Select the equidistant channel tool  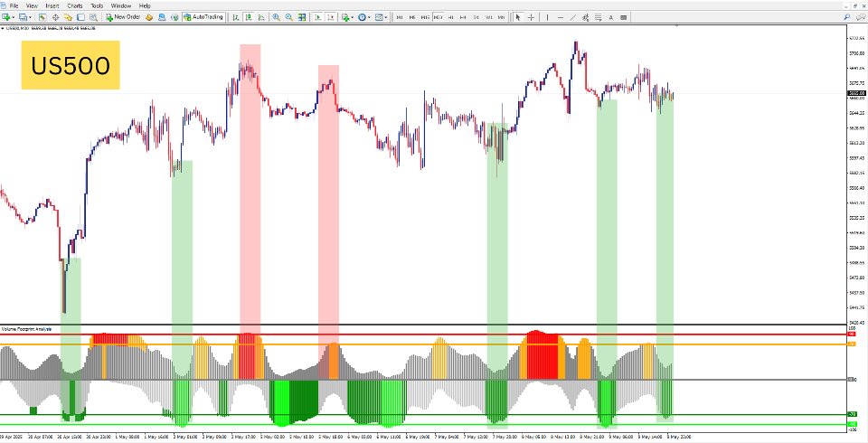pyautogui.click(x=585, y=17)
